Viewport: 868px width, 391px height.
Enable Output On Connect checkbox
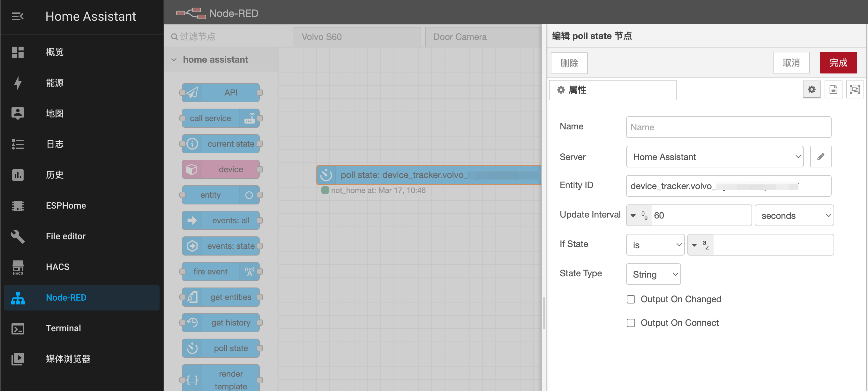pos(631,322)
